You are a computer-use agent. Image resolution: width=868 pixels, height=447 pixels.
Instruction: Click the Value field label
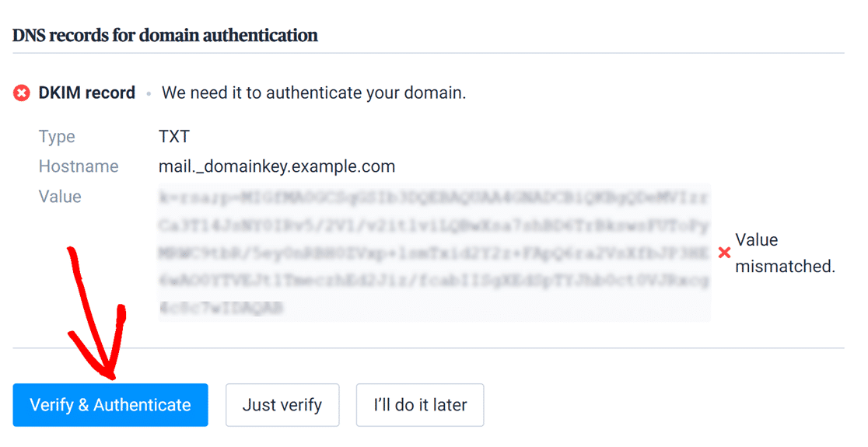[x=60, y=197]
